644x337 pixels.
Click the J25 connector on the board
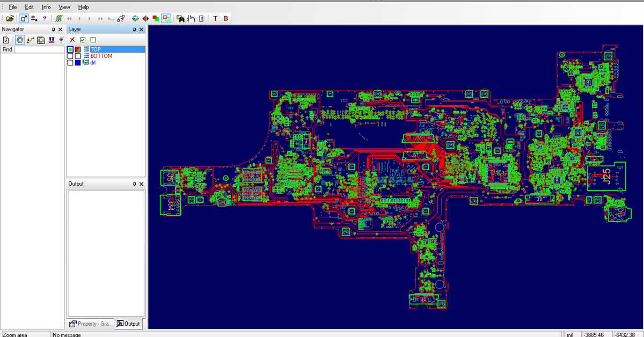pyautogui.click(x=606, y=176)
